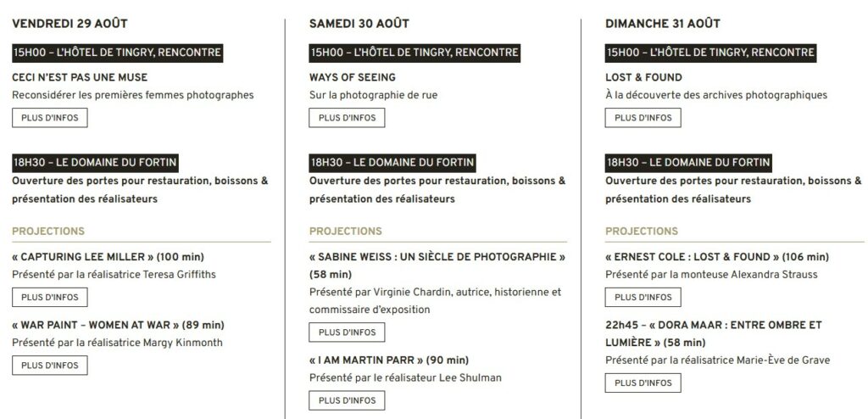Open Plus d'infos for Lost & Found rencontre
Image resolution: width=868 pixels, height=419 pixels.
(643, 118)
